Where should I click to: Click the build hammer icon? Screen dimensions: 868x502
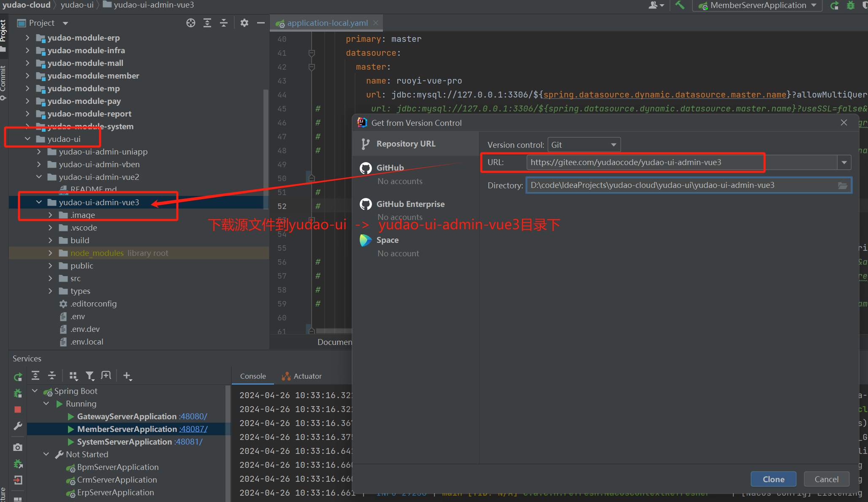pos(680,5)
